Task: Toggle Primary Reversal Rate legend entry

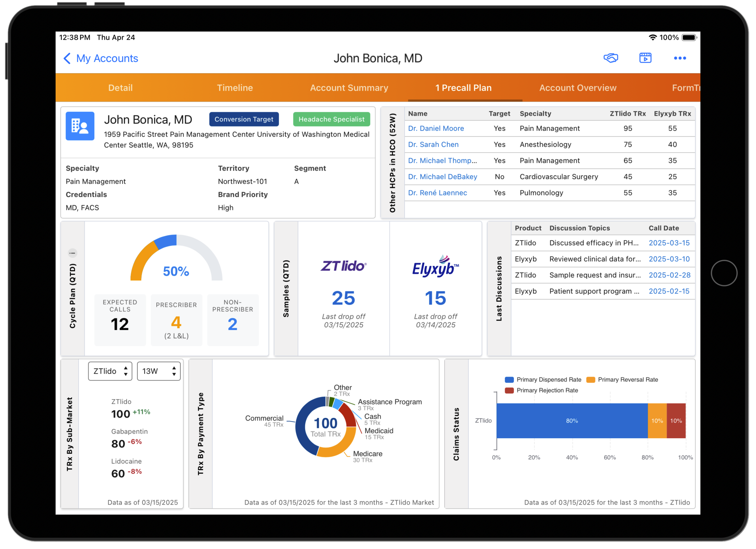Action: point(623,379)
